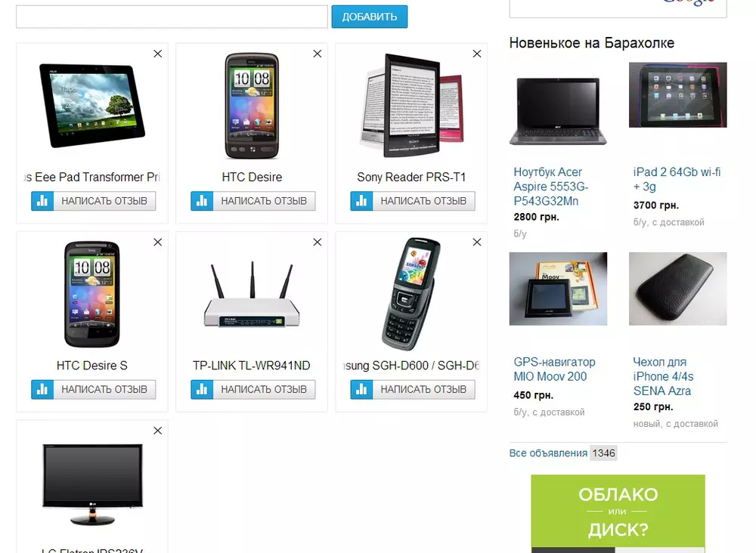
Task: Open the Ноутбук Acer Aspire 5553G listing link
Action: (551, 187)
